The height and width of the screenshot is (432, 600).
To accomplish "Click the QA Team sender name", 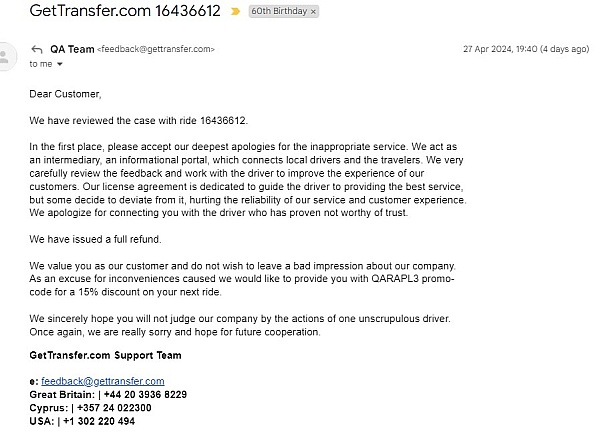I will coord(72,49).
